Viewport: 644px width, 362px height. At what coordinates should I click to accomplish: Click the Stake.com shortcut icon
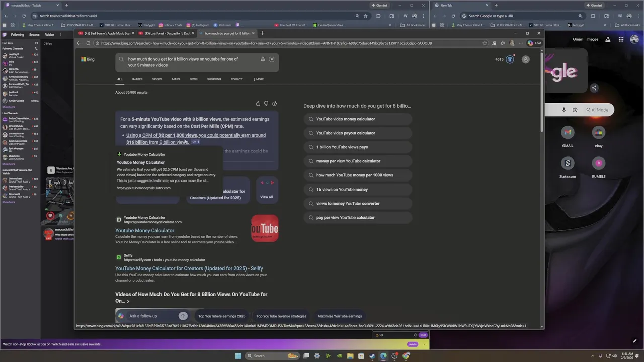pos(568,163)
